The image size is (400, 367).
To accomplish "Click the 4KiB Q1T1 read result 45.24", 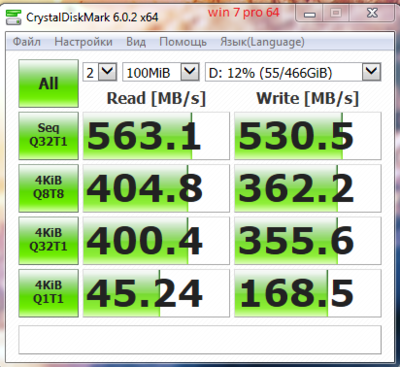I will click(x=156, y=293).
